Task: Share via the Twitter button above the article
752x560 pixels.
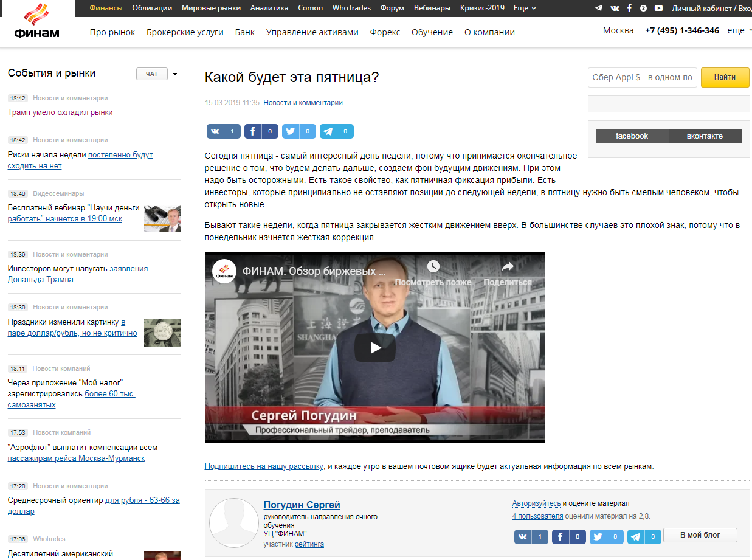Action: 299,131
